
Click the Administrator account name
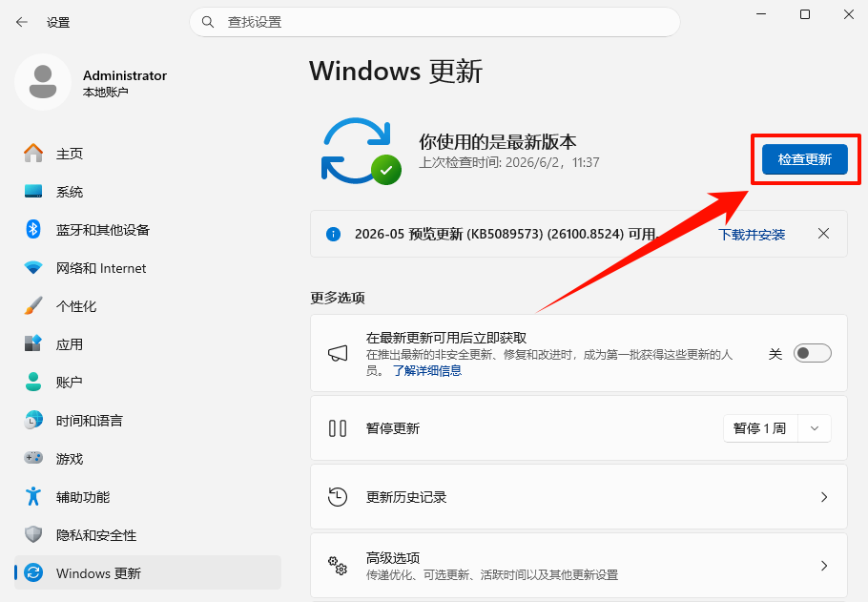125,75
